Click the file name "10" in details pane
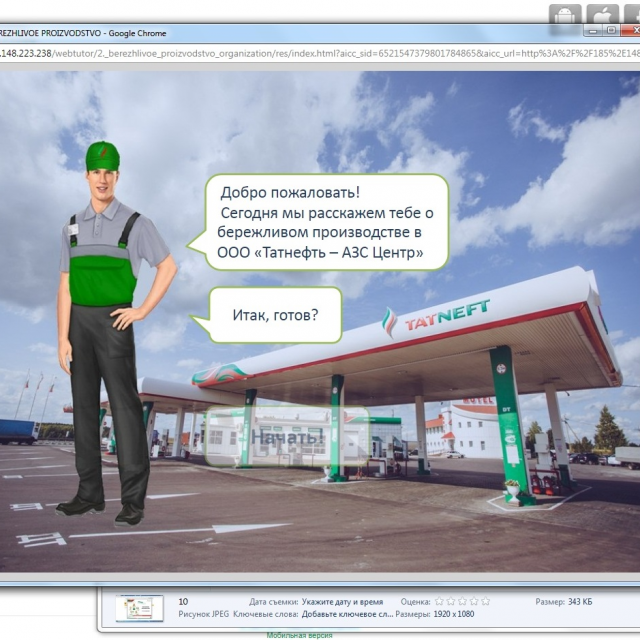The image size is (640, 640). [x=183, y=602]
